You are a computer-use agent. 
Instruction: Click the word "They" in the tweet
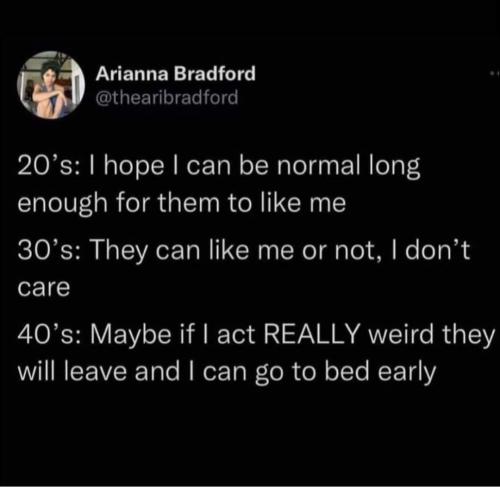pyautogui.click(x=119, y=251)
